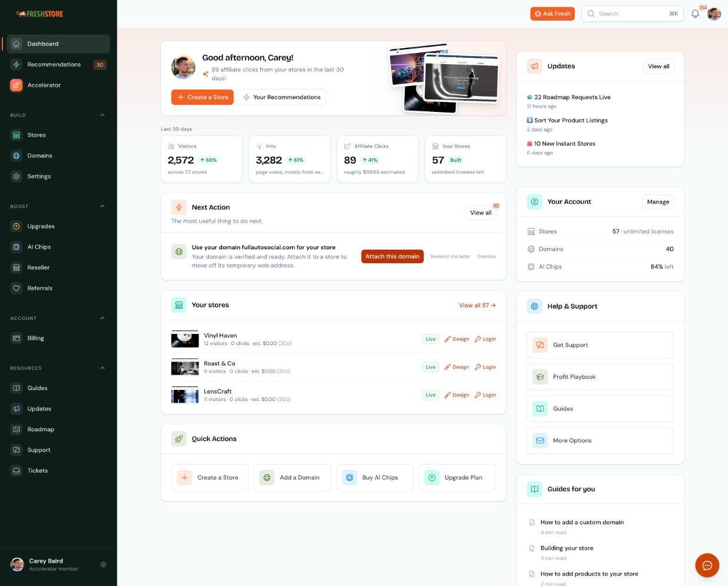Open Design for LensCraft
Screen dimensions: 728x586
click(457, 395)
